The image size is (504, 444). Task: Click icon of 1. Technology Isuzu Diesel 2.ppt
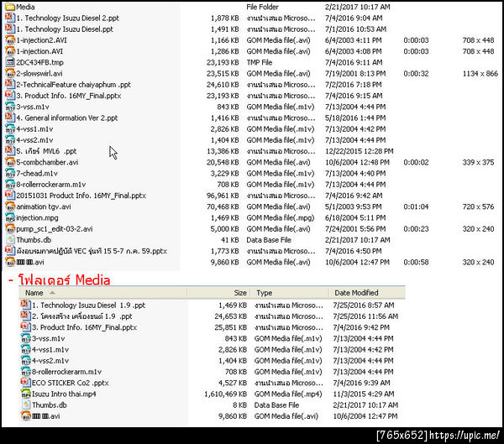tap(10, 18)
